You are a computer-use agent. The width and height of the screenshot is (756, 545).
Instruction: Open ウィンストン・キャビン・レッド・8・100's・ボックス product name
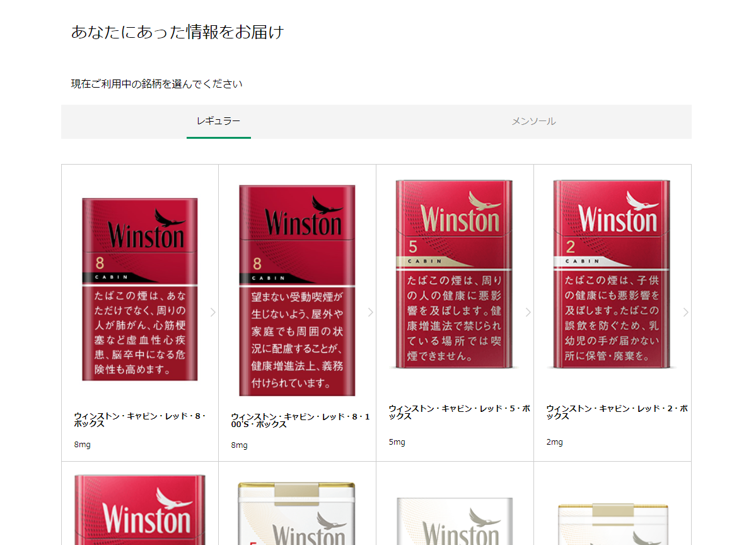pyautogui.click(x=300, y=420)
